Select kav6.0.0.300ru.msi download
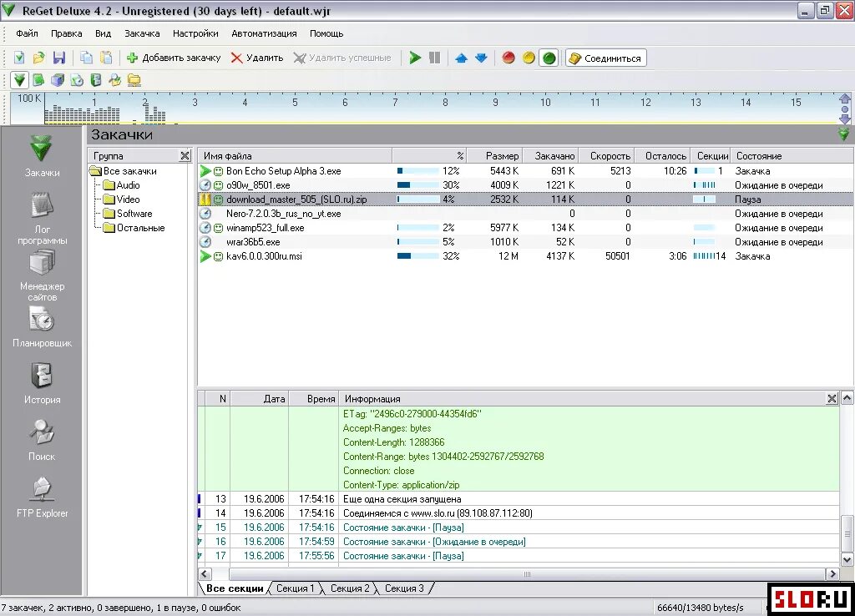 [526, 256]
